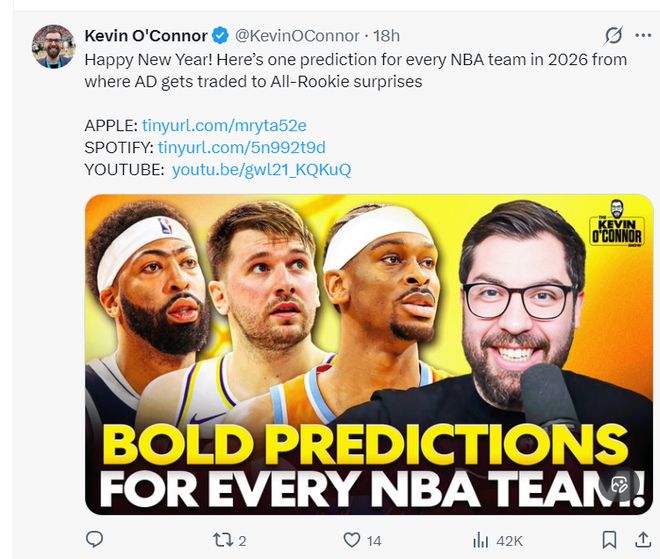
Task: Click the Kevin O'Connor display name
Action: click(146, 36)
